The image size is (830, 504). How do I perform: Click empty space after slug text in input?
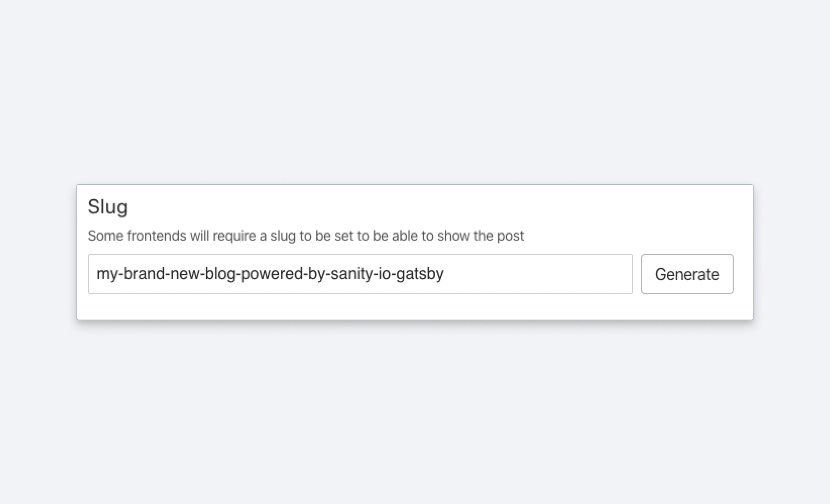pos(539,274)
